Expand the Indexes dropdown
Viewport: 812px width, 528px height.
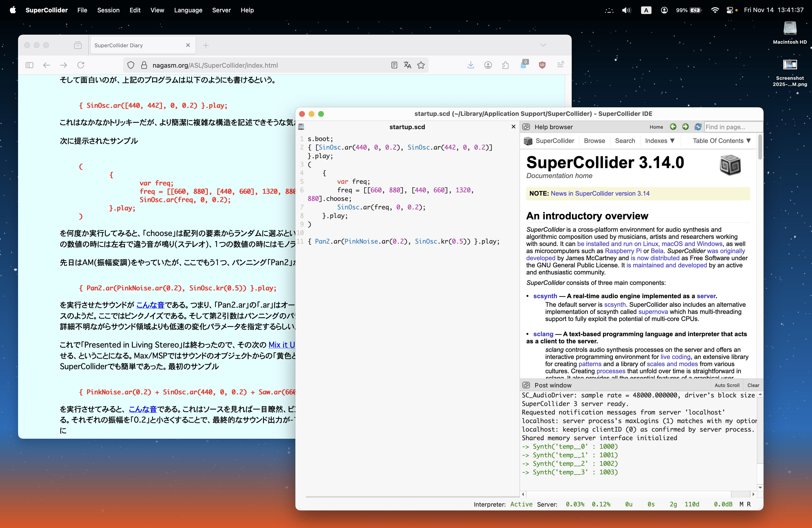click(660, 141)
